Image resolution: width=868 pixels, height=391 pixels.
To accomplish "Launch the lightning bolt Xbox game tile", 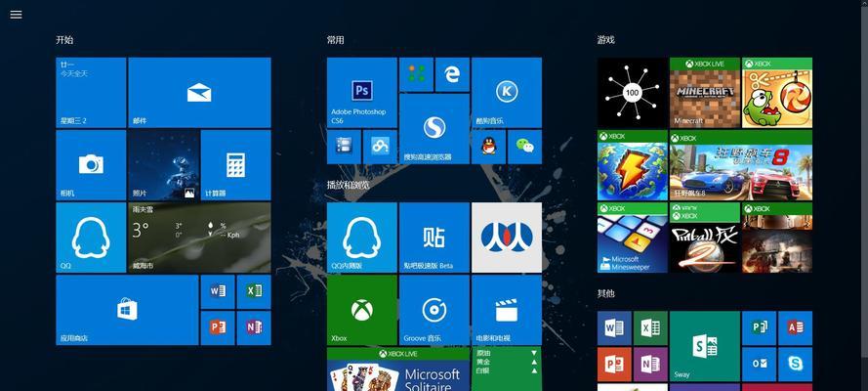I will (633, 165).
